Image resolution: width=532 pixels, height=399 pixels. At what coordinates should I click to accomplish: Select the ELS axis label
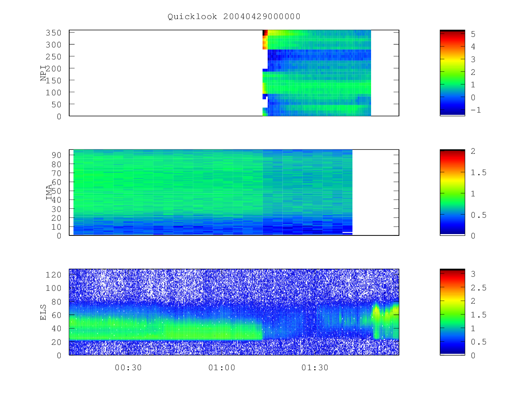(x=43, y=312)
